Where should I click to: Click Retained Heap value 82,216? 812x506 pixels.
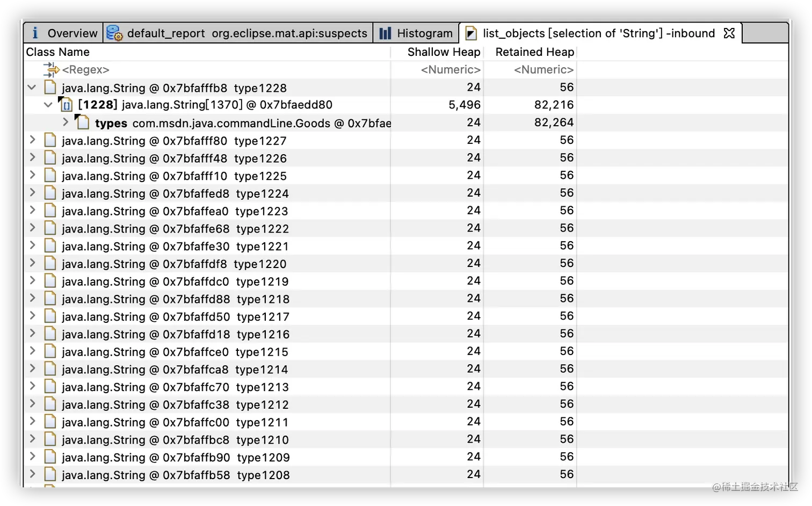(554, 105)
